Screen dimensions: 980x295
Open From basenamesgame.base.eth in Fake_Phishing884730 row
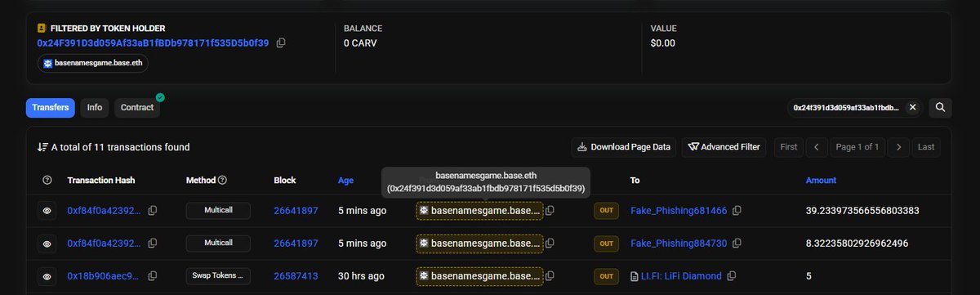point(479,244)
